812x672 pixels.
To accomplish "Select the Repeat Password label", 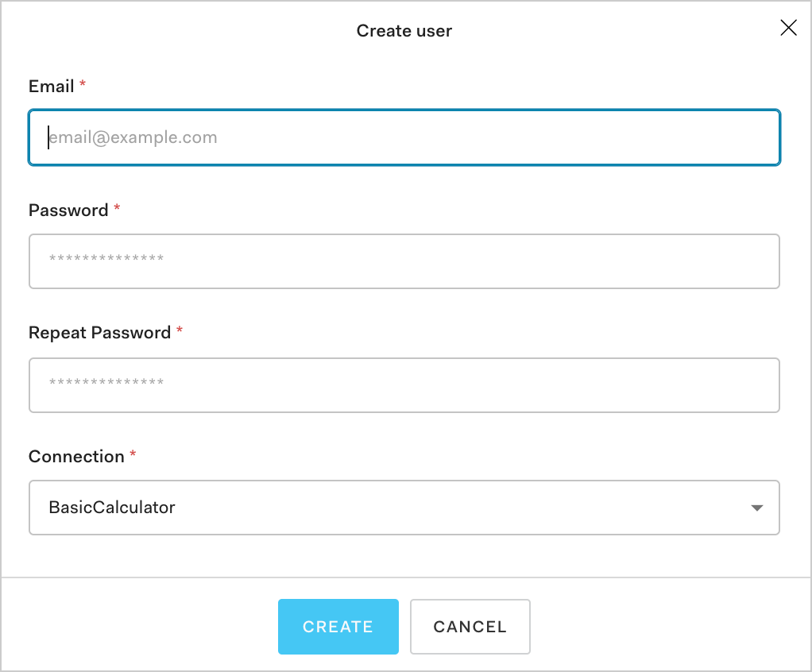I will click(x=99, y=333).
